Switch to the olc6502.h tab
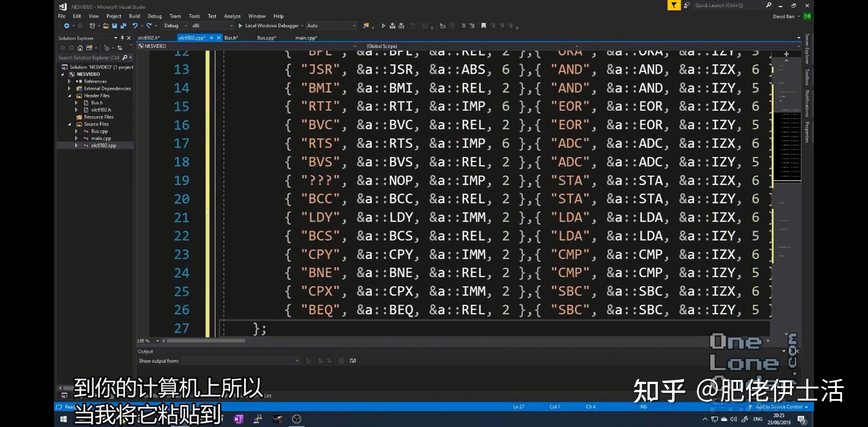868x427 pixels. (x=149, y=38)
